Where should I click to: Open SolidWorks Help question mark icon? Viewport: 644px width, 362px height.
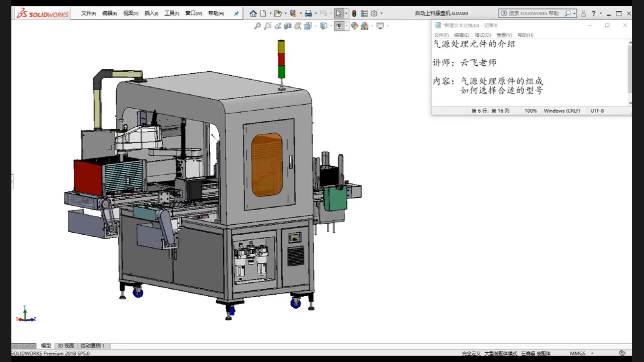593,13
